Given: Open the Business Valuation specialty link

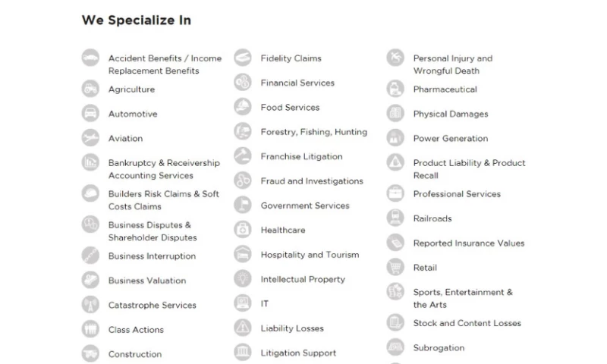Looking at the screenshot, I should (x=146, y=281).
